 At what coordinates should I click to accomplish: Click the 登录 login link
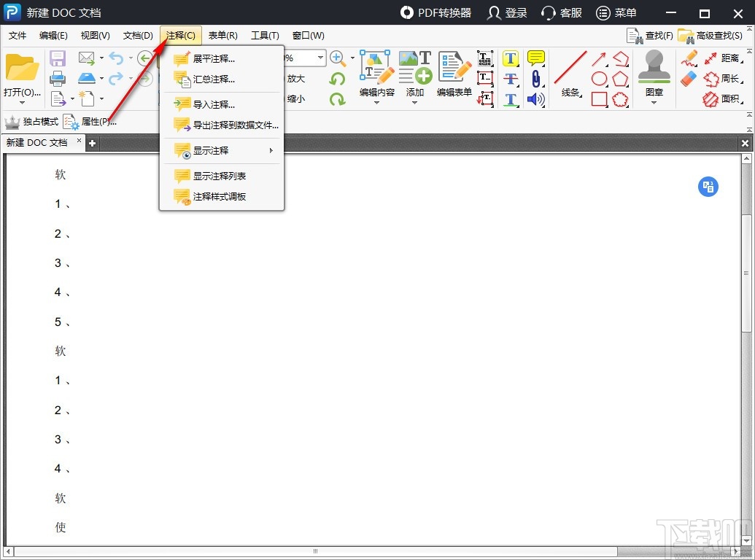pyautogui.click(x=506, y=12)
